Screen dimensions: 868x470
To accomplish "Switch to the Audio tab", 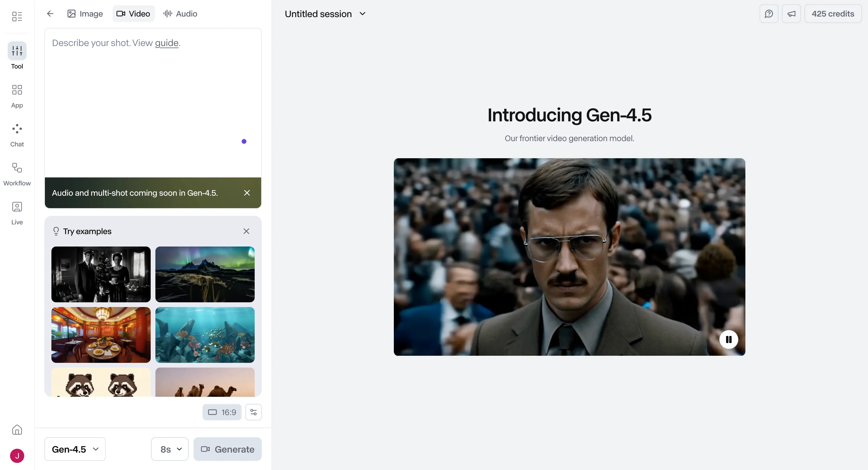I will pyautogui.click(x=181, y=14).
